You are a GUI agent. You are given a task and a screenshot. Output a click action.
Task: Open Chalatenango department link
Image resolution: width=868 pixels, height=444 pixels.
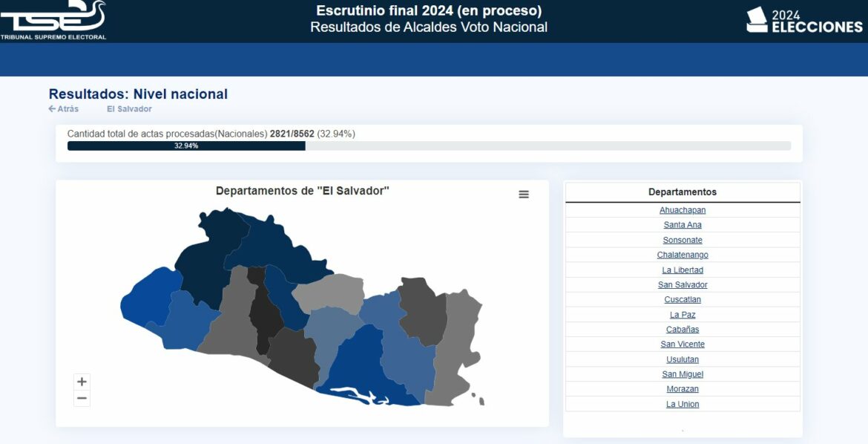pos(683,255)
